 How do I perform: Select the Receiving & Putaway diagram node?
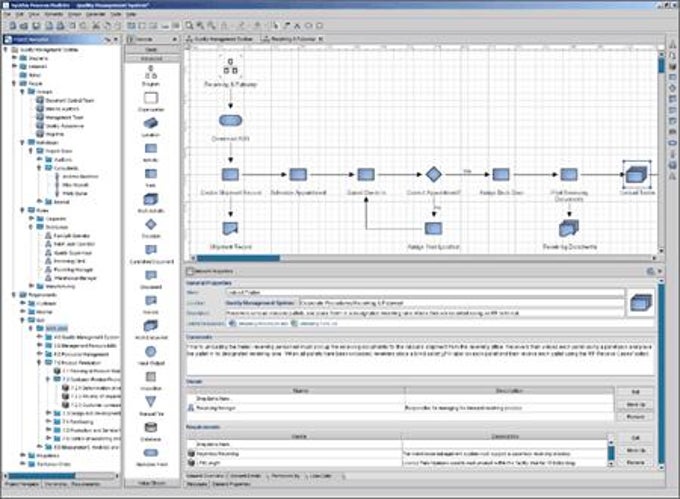[230, 66]
